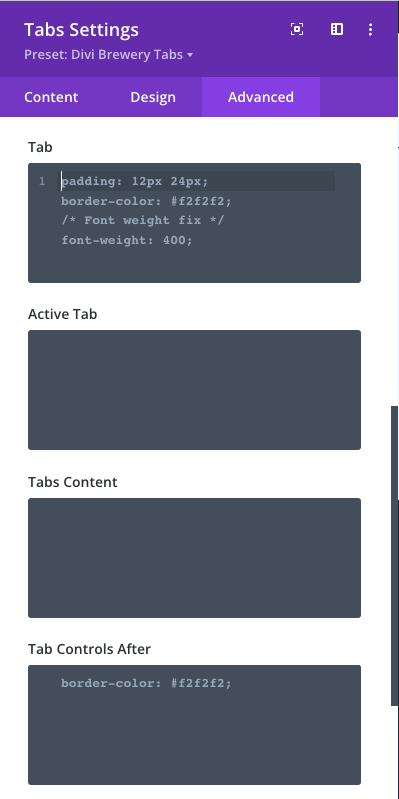
Task: Open the Divi Brewery Tabs preset dropdown
Action: click(x=109, y=55)
